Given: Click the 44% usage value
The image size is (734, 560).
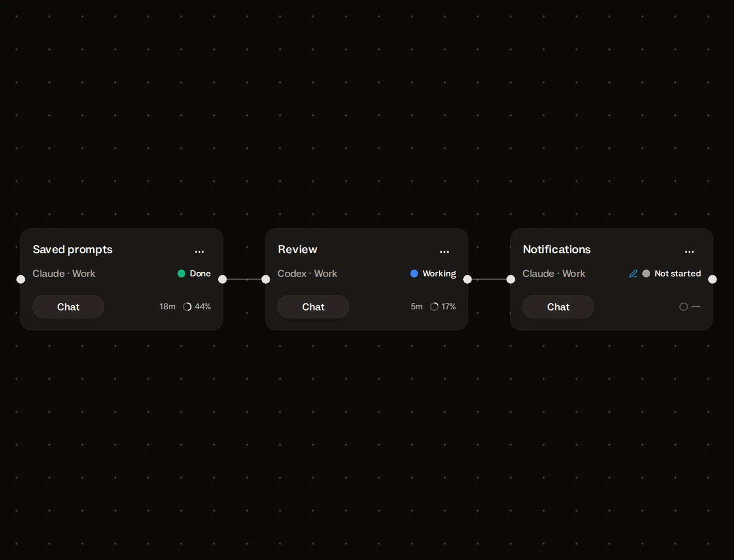Looking at the screenshot, I should [203, 307].
